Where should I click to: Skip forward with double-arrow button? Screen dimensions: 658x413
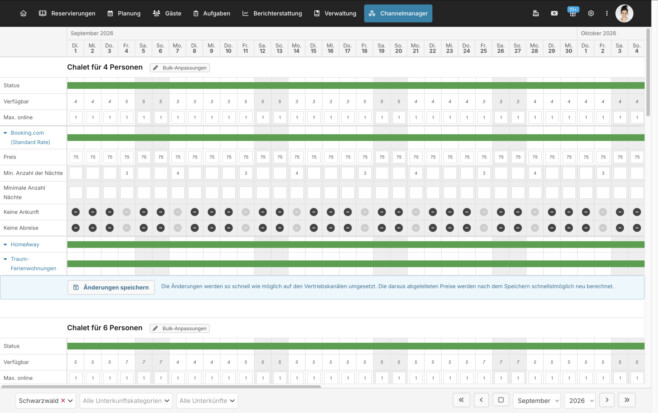click(x=627, y=400)
